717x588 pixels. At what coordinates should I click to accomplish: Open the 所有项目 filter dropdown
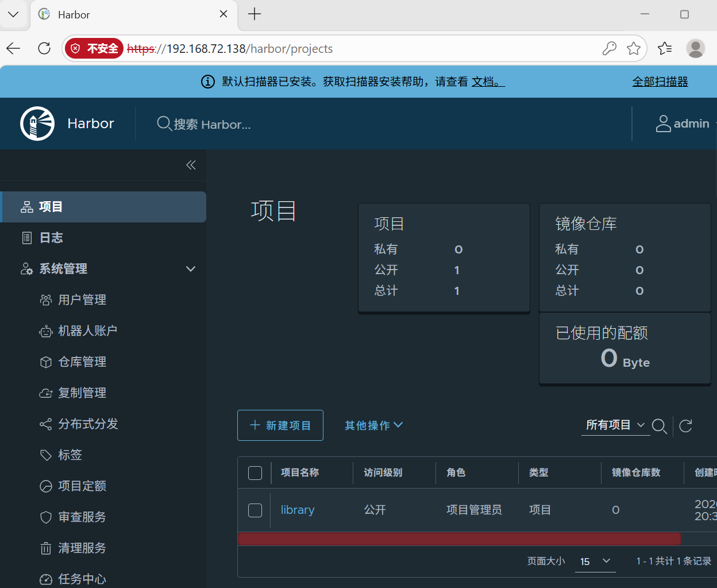[615, 425]
